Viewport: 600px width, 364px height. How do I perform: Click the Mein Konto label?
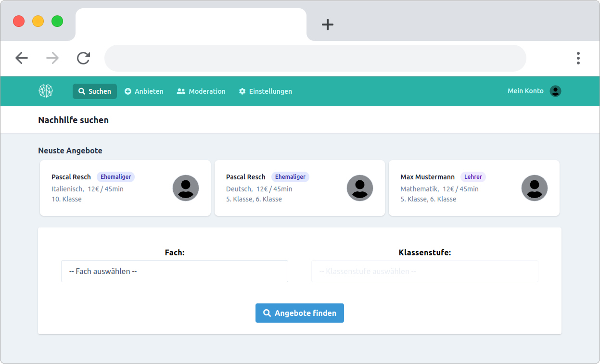(x=525, y=90)
